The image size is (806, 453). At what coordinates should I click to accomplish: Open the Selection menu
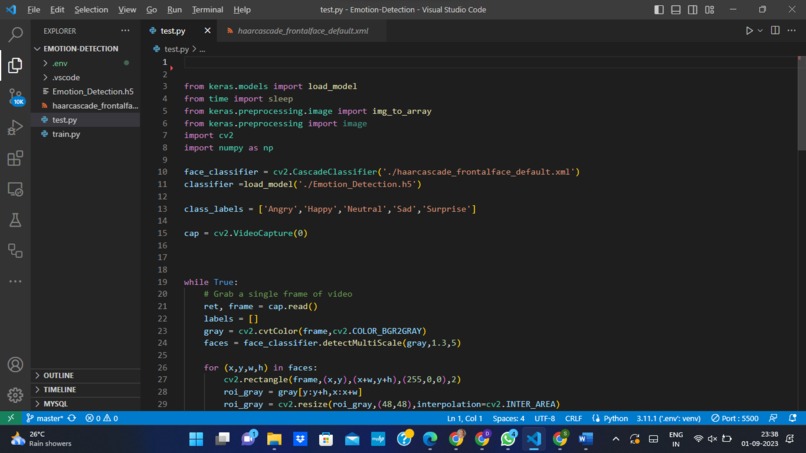(x=91, y=10)
